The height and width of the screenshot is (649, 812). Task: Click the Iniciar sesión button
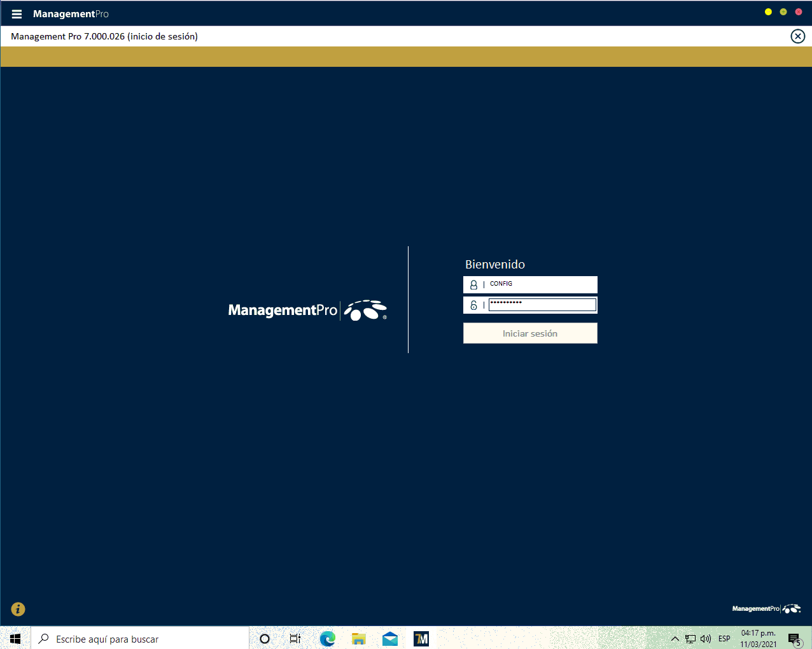point(529,333)
